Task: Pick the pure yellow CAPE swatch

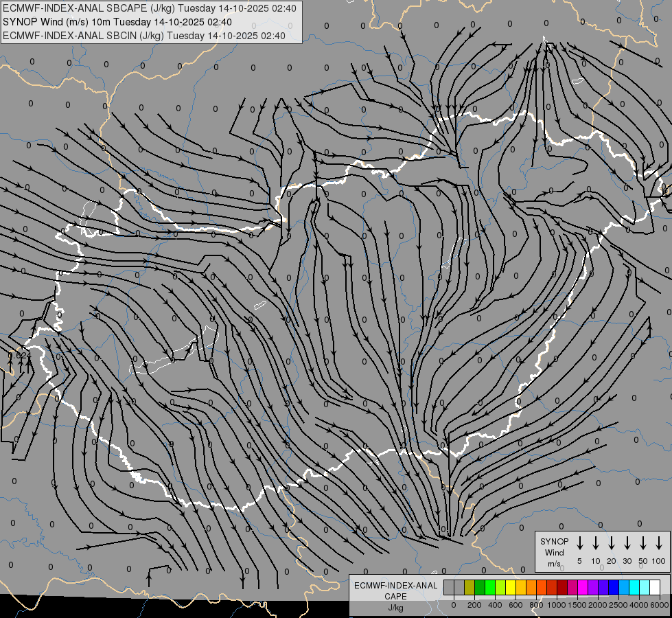Action: pyautogui.click(x=511, y=587)
